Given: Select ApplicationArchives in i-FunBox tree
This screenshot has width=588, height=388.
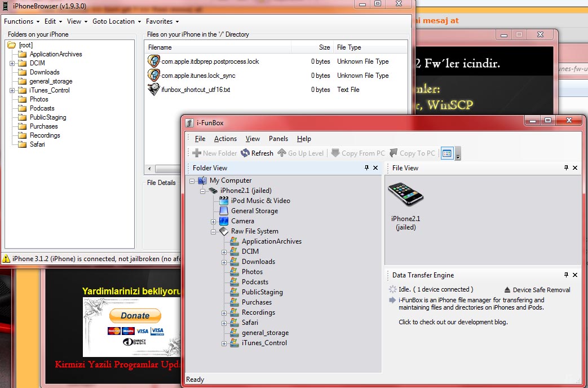Looking at the screenshot, I should (272, 241).
